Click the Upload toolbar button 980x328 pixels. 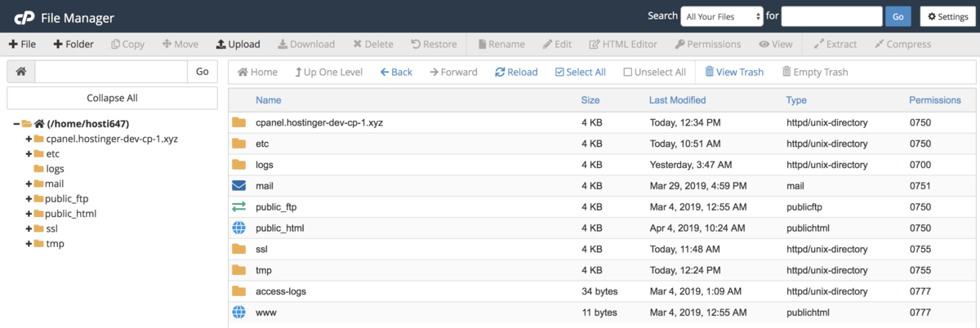pyautogui.click(x=238, y=44)
